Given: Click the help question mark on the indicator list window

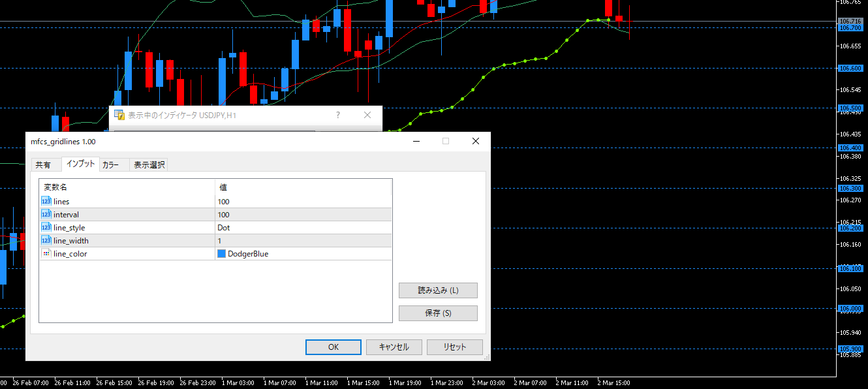Looking at the screenshot, I should click(337, 115).
